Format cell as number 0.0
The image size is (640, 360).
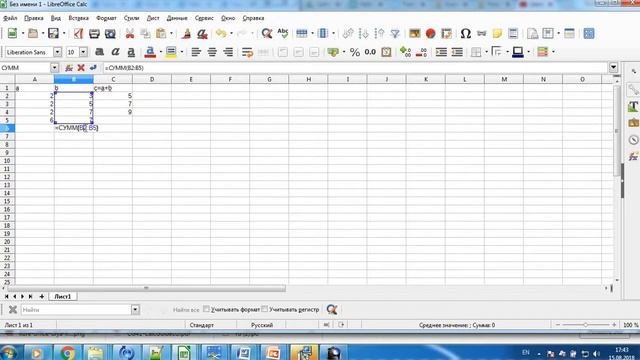coord(370,52)
